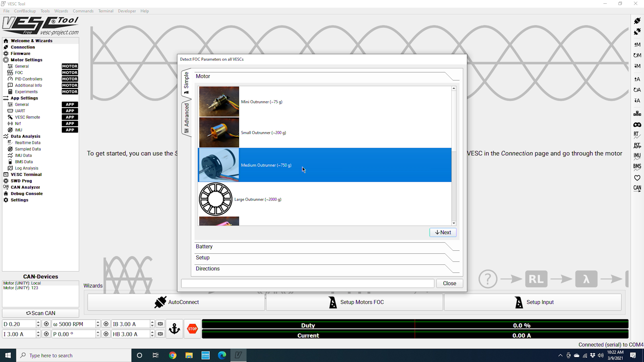This screenshot has height=362, width=644.
Task: Open the Connection page in sidebar
Action: [40, 47]
